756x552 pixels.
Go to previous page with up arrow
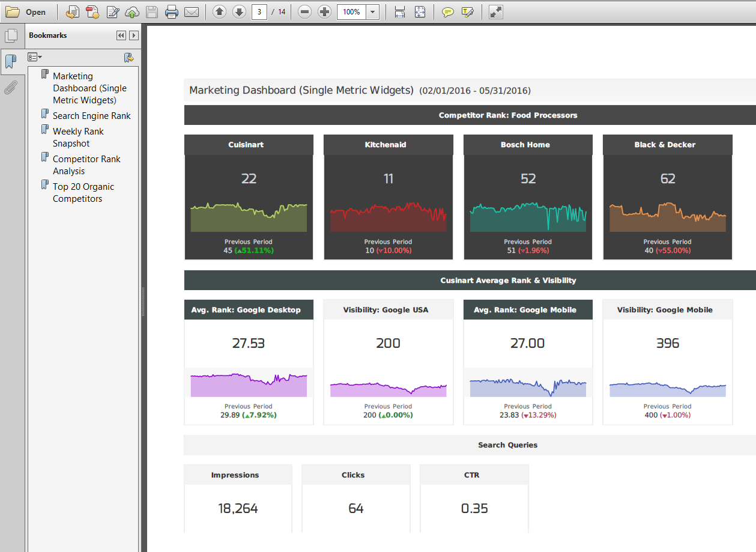(x=220, y=12)
